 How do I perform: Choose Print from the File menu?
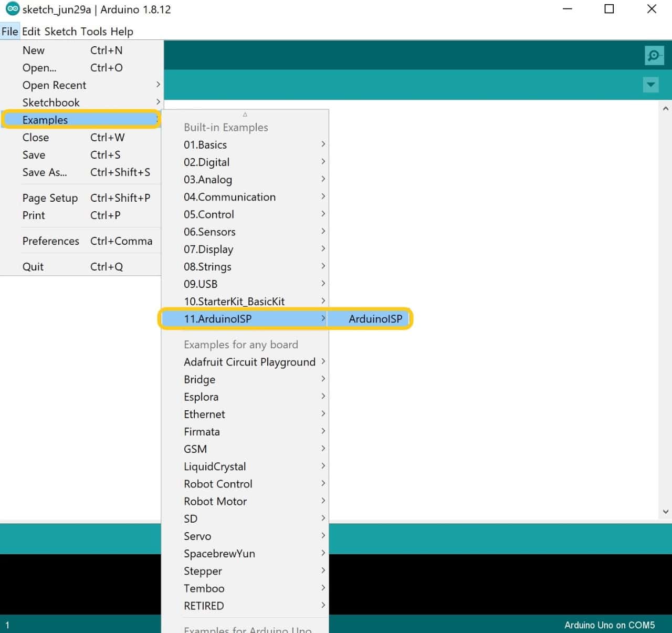coord(81,215)
